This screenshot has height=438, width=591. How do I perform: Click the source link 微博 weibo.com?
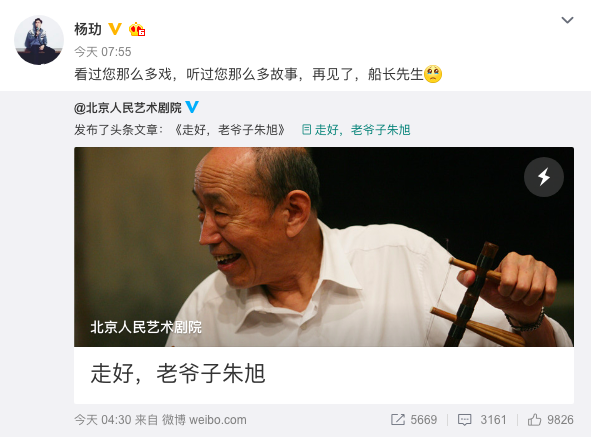point(204,420)
